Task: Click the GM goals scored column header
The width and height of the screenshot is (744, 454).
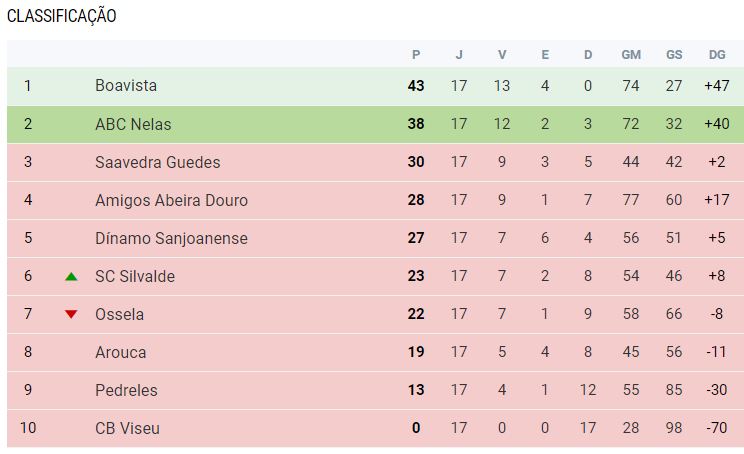Action: pyautogui.click(x=631, y=54)
